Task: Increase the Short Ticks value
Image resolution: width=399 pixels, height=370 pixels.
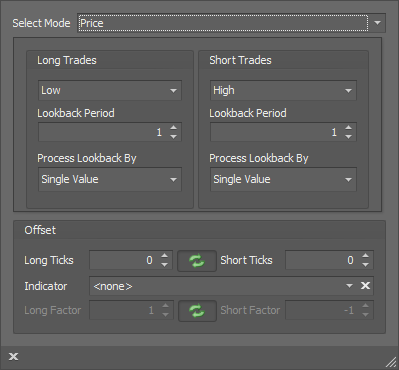Action: point(365,256)
